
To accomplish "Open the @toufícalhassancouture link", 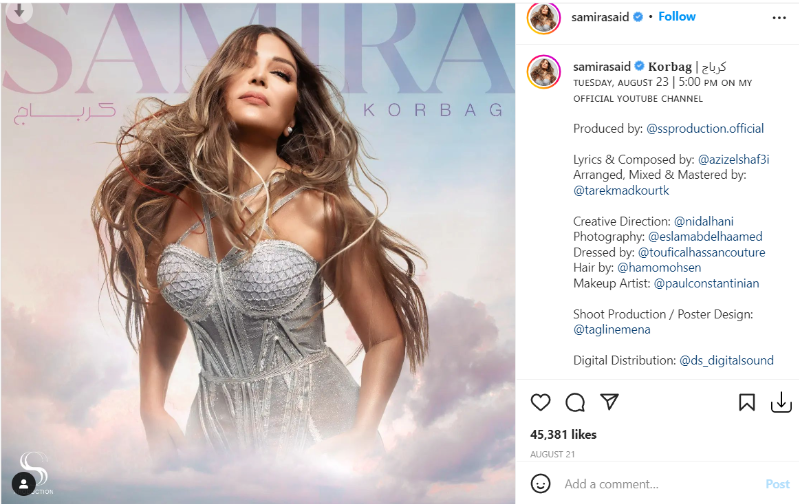I will tap(701, 252).
